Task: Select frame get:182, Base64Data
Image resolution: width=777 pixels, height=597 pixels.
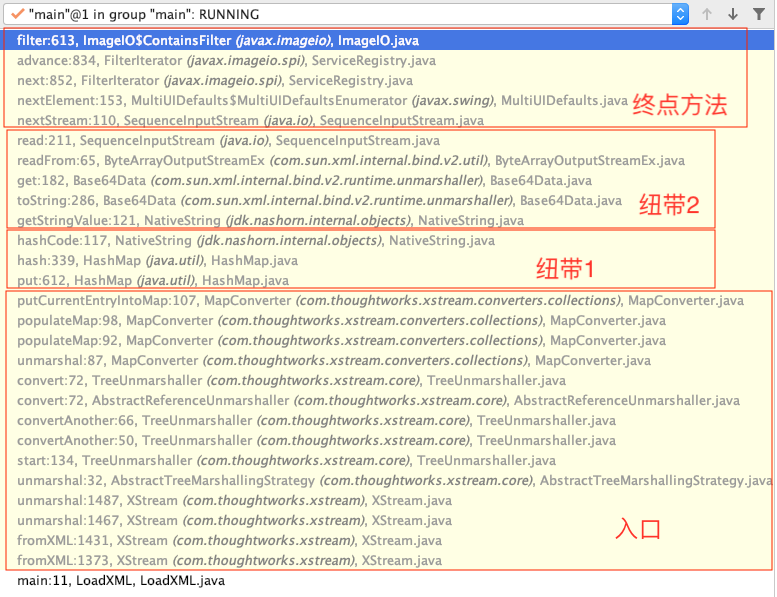Action: pyautogui.click(x=388, y=180)
